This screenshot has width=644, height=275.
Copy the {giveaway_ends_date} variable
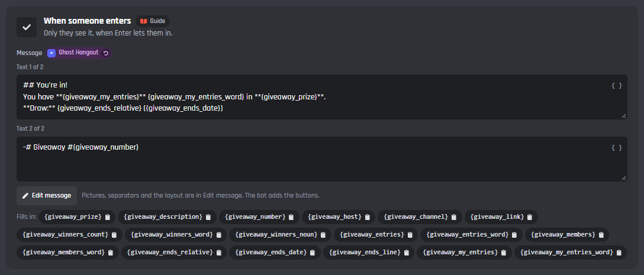275,252
